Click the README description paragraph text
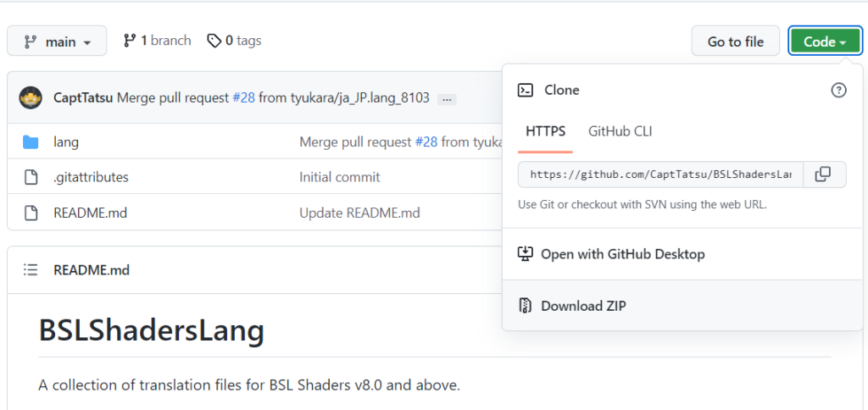The height and width of the screenshot is (410, 868). [x=249, y=385]
